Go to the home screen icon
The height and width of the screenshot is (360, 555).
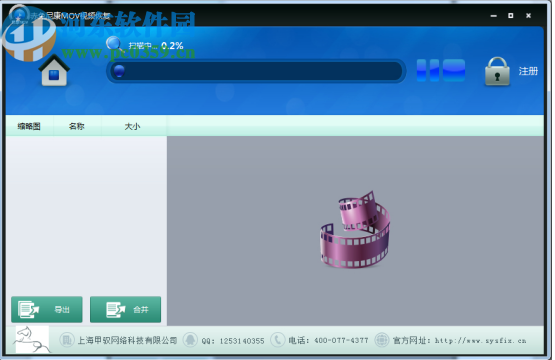click(x=54, y=71)
